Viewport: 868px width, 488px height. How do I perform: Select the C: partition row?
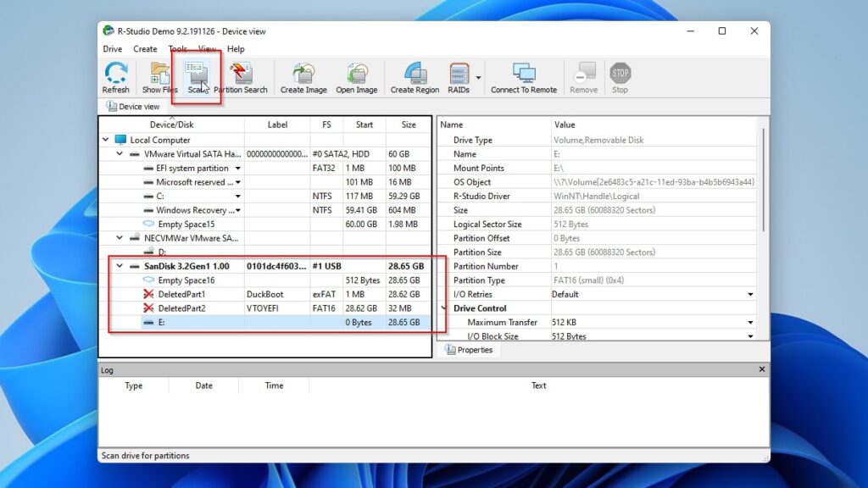[265, 196]
